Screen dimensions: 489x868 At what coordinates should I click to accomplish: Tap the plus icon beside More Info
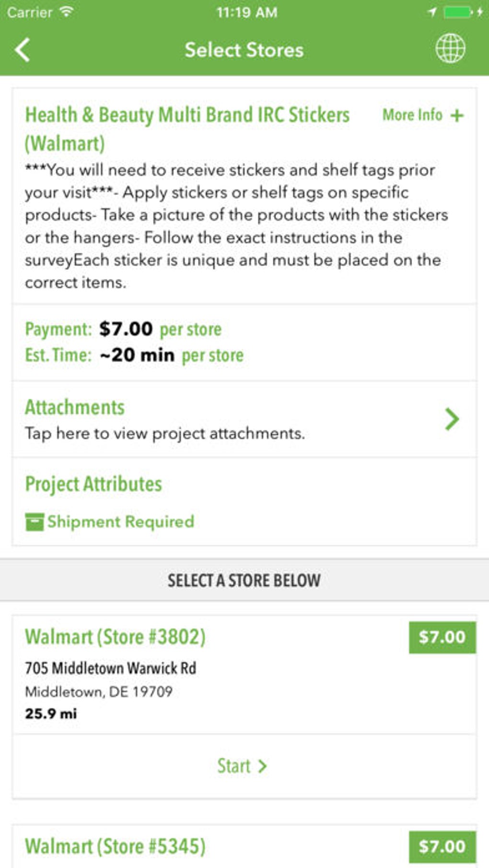(457, 116)
